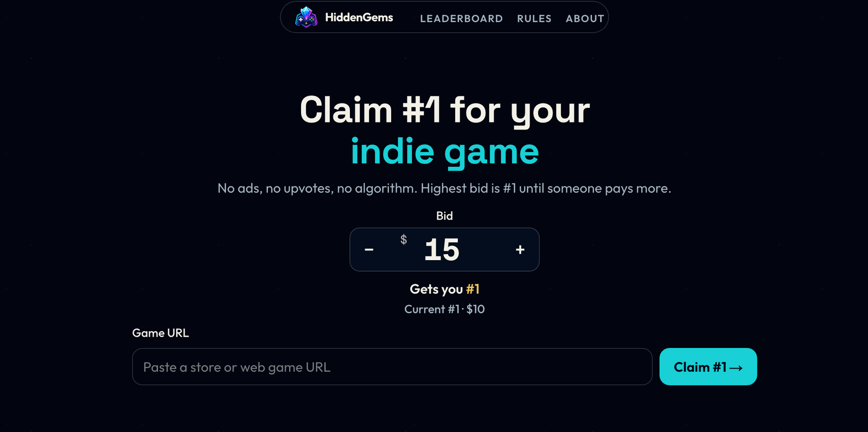Focus the Game URL input field
868x432 pixels.
392,367
